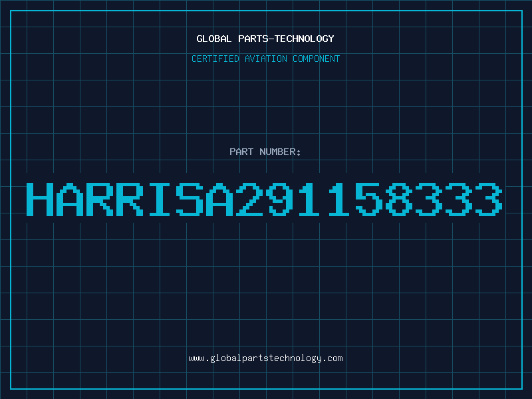This screenshot has height=399, width=532.
Task: Click the letter H of part number
Action: pyautogui.click(x=40, y=199)
